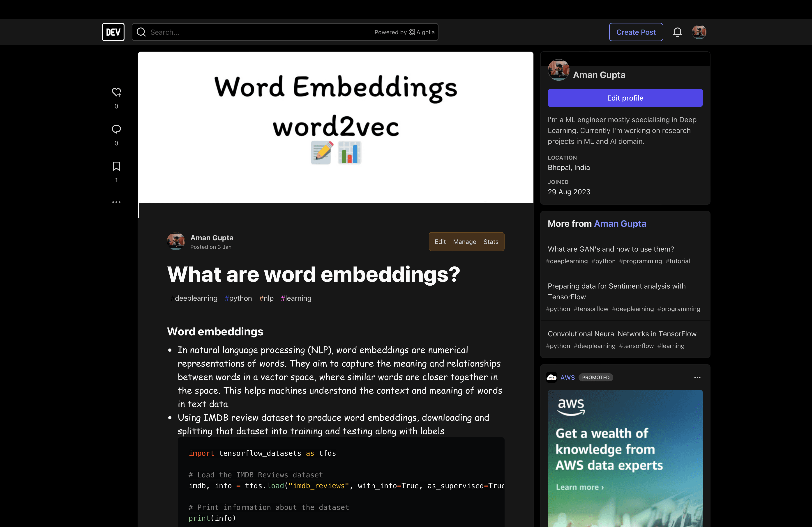
Task: Open the #python tag under the title
Action: point(238,298)
